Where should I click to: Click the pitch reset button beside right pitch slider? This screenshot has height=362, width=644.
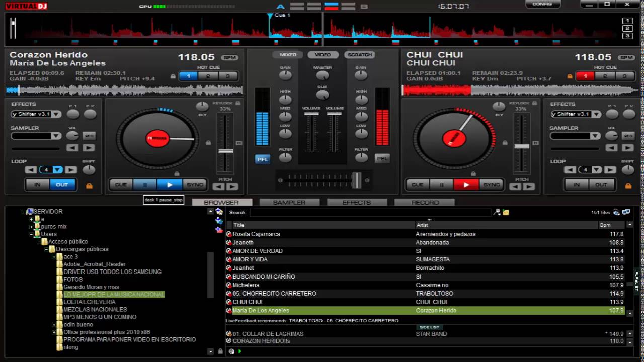click(x=536, y=143)
